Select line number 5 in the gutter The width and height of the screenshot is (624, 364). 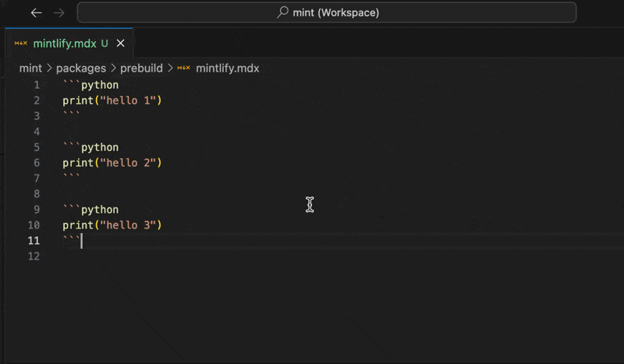36,147
